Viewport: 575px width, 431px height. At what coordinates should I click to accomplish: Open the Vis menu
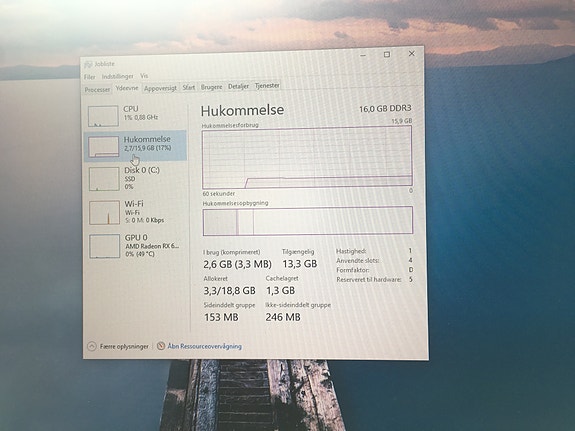144,76
